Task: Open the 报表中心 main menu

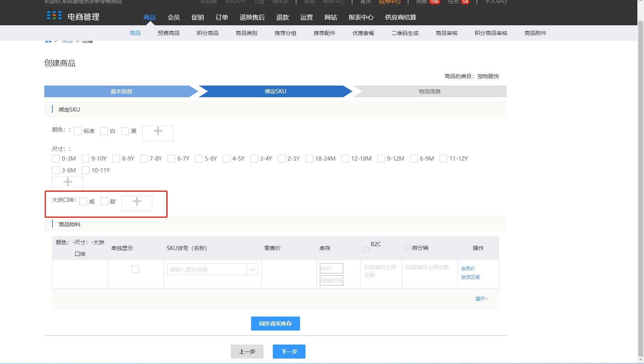Action: pyautogui.click(x=361, y=17)
